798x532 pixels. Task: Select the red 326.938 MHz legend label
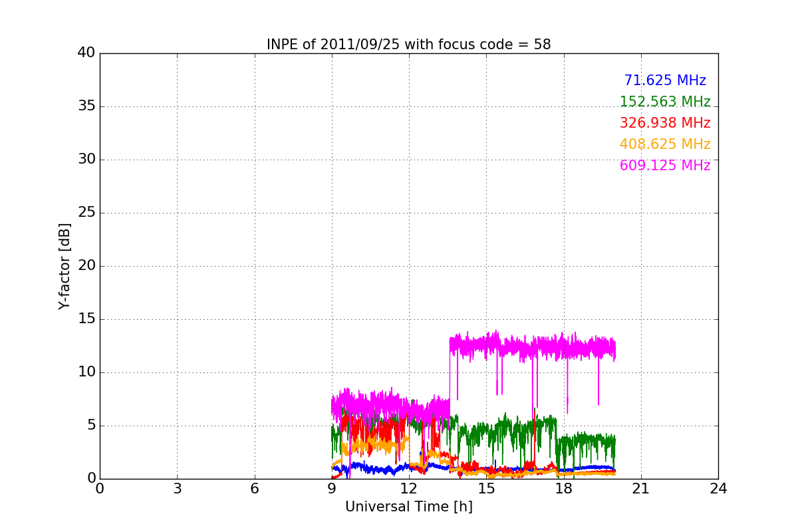coord(665,123)
